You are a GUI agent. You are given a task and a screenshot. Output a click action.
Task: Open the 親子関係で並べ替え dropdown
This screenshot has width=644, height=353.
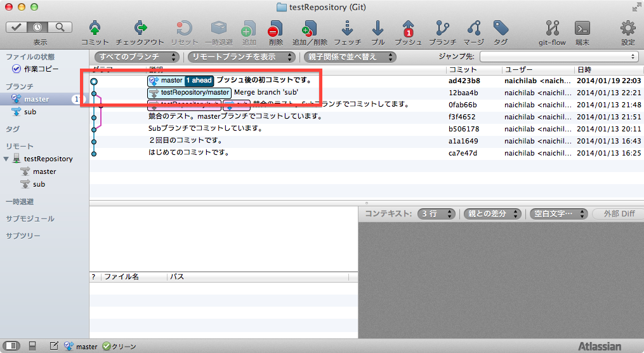click(350, 57)
